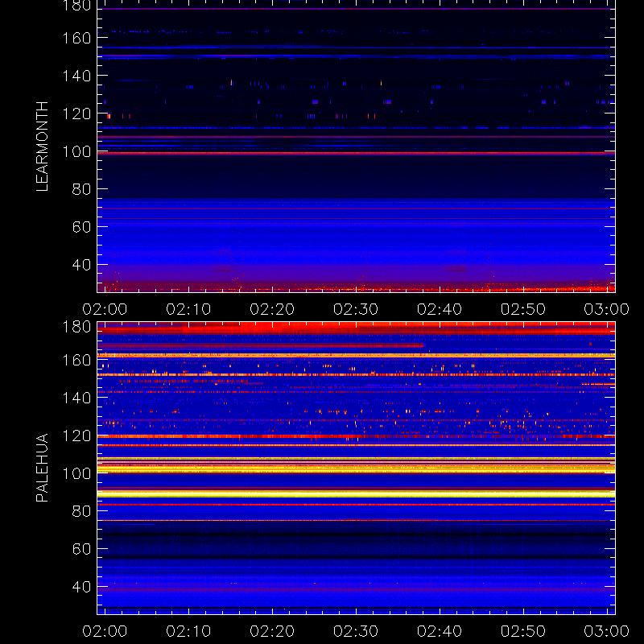The image size is (644, 644).
Task: Choose the 02:30 time label under the Palehua plot
Action: 356,631
